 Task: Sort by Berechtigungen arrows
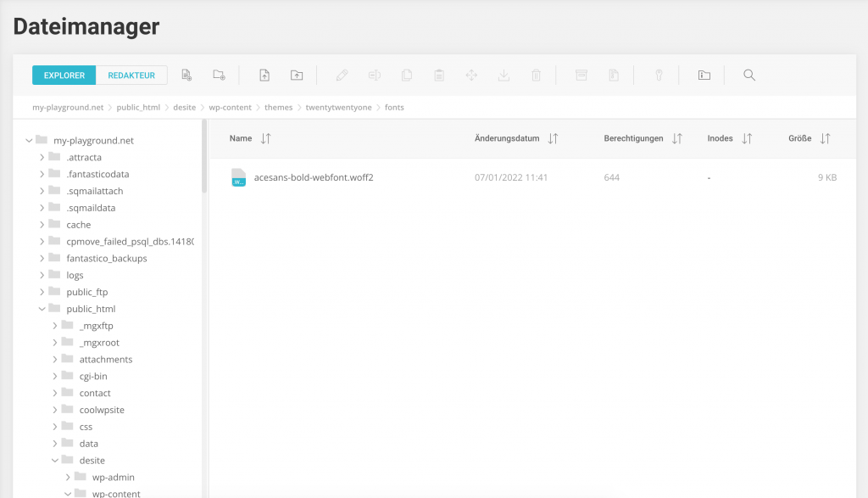[x=677, y=138]
